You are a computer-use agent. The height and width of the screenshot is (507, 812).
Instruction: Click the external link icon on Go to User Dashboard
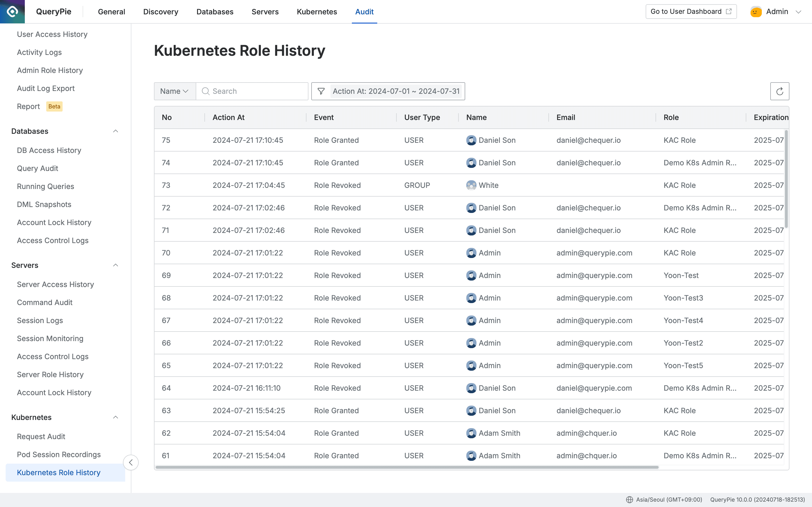(729, 11)
